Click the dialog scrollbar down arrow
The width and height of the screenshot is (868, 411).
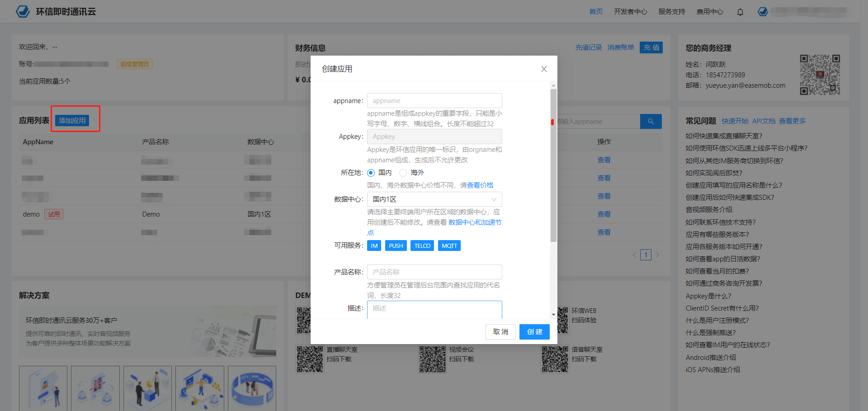click(x=553, y=315)
